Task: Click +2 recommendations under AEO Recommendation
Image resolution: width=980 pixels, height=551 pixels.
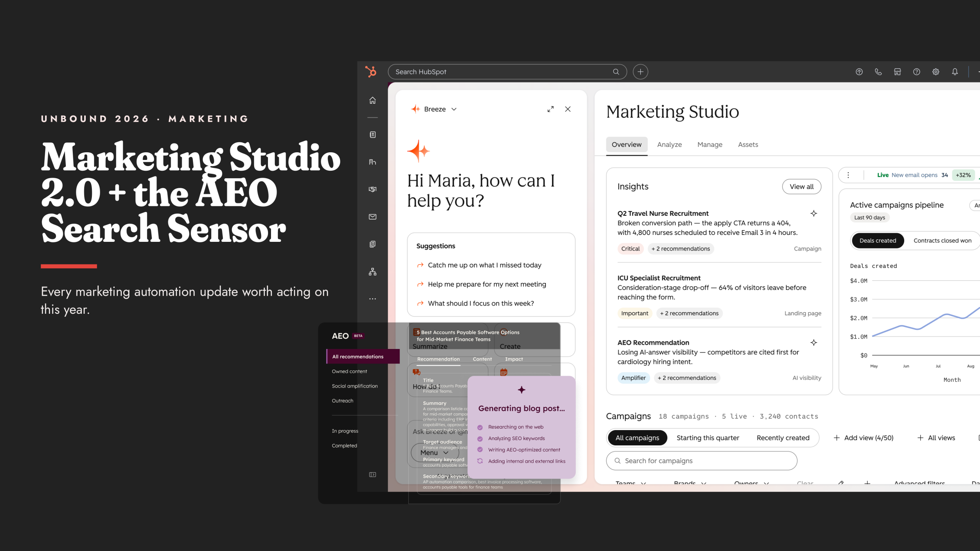Action: 687,378
